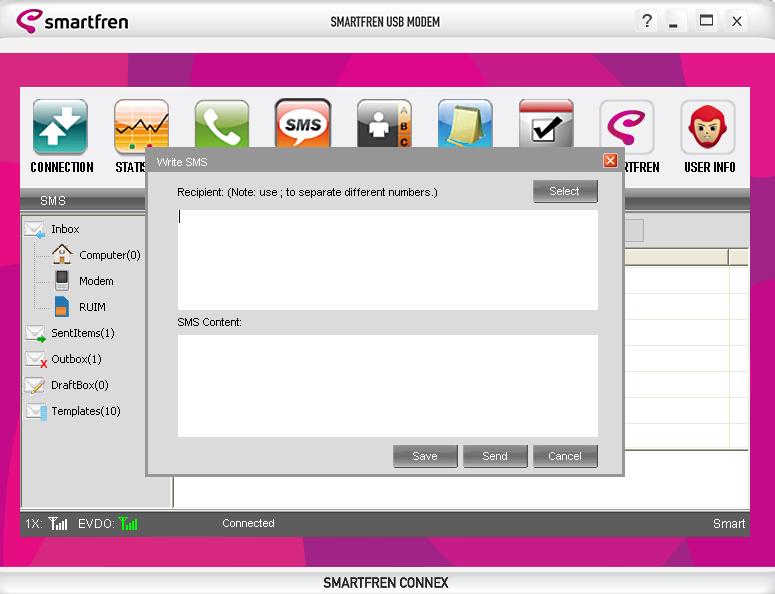
Task: Open Templates(10) folder
Action: (86, 411)
